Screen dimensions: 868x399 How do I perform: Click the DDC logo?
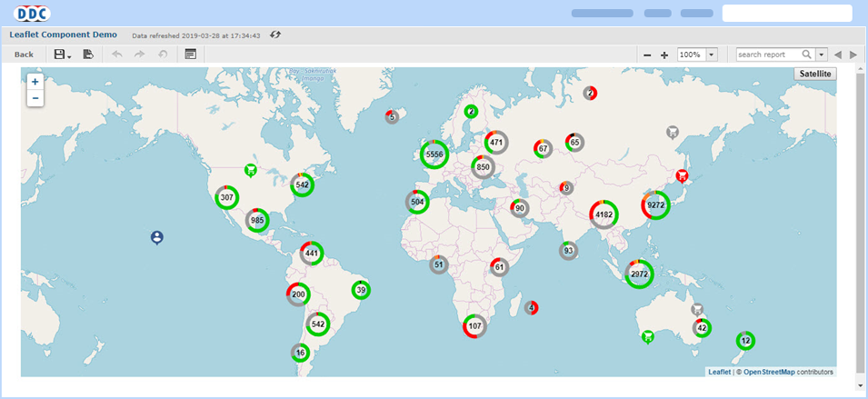tap(32, 14)
